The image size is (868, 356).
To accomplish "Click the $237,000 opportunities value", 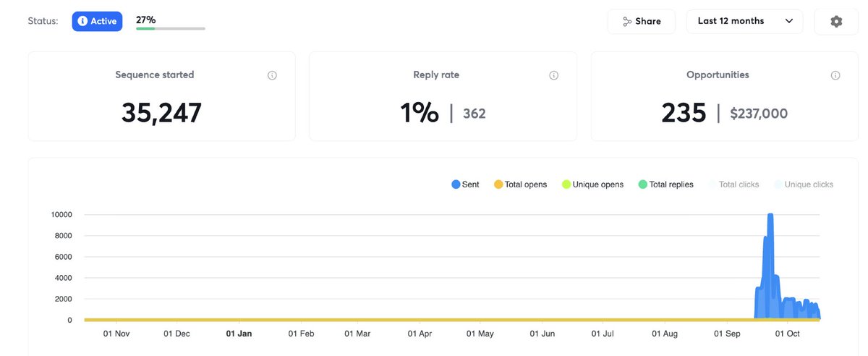I will (759, 114).
